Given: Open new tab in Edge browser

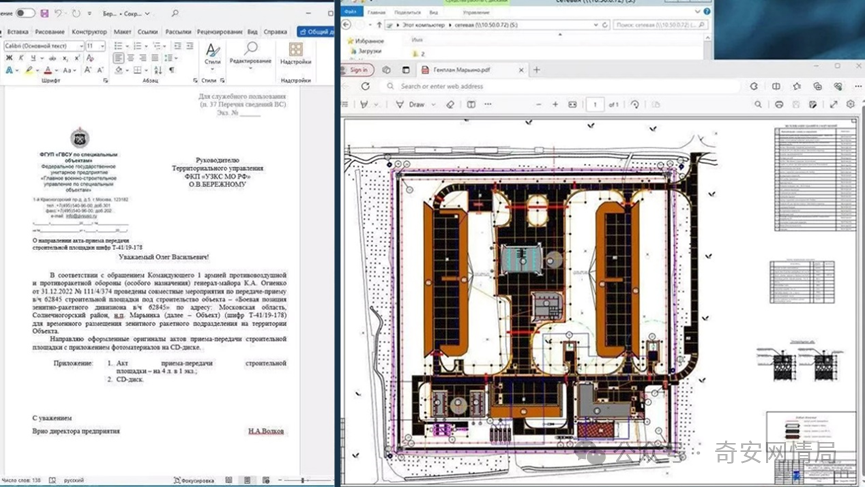Looking at the screenshot, I should pos(536,70).
